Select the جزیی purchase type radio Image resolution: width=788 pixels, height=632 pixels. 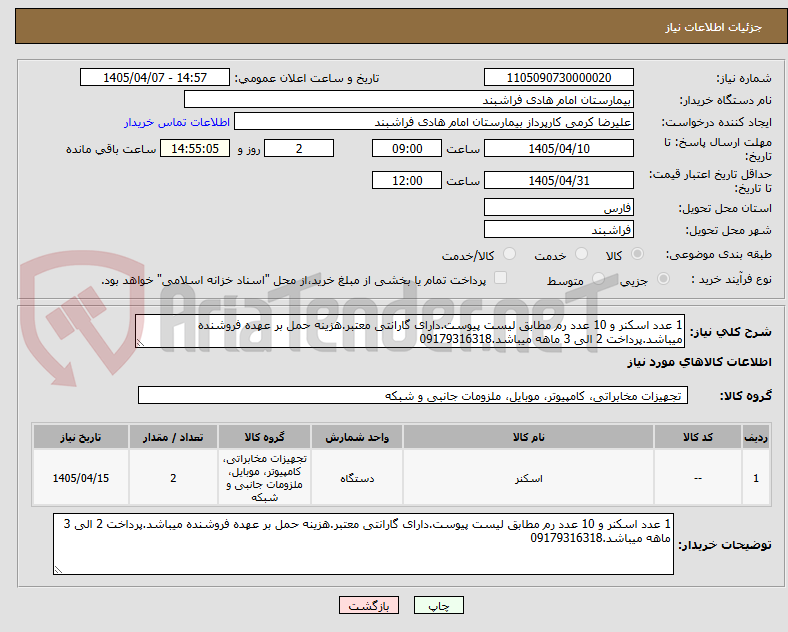[663, 279]
